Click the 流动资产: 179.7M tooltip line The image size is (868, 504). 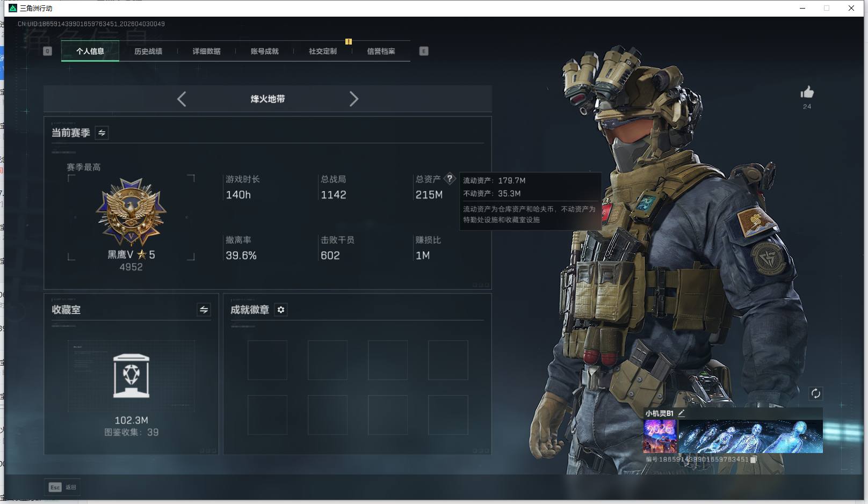[x=494, y=180]
